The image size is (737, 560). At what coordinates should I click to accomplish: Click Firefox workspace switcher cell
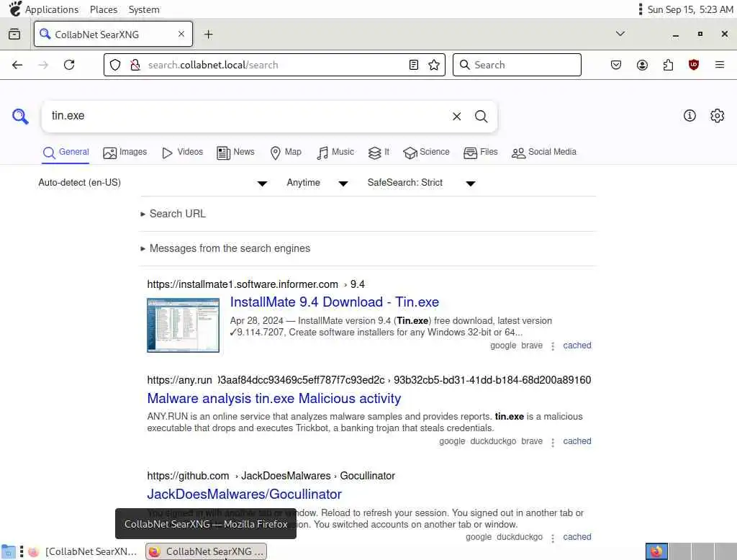(x=656, y=551)
